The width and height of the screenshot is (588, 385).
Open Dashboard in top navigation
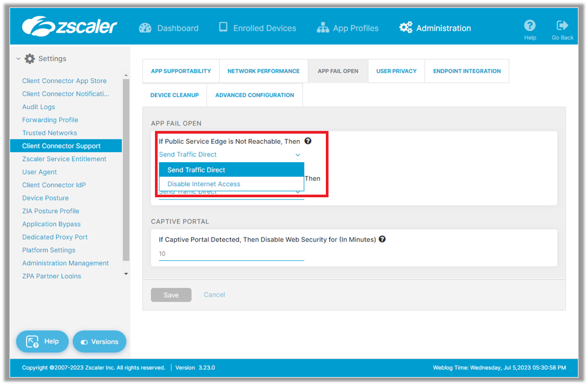(169, 28)
